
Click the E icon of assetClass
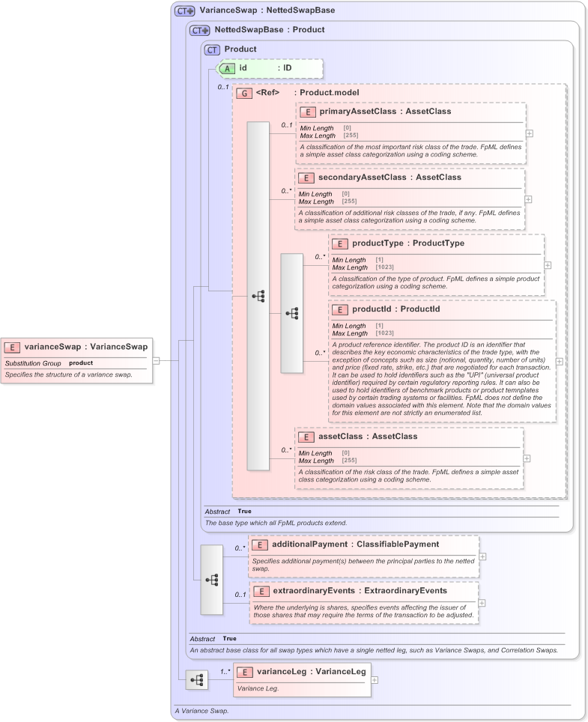(306, 437)
